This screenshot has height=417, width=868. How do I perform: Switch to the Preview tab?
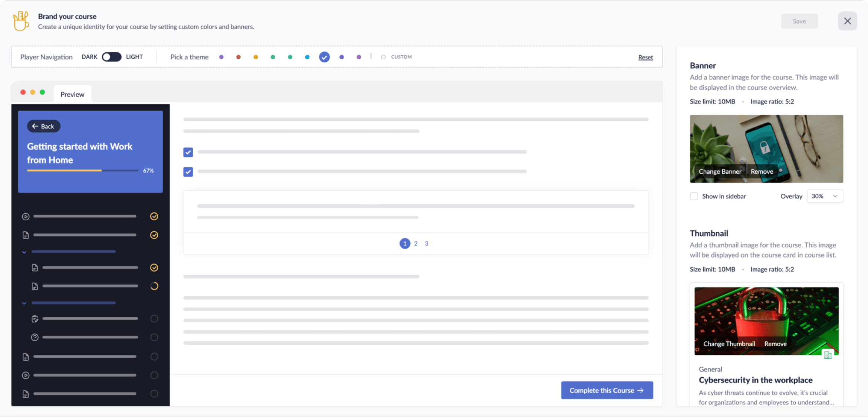tap(72, 94)
